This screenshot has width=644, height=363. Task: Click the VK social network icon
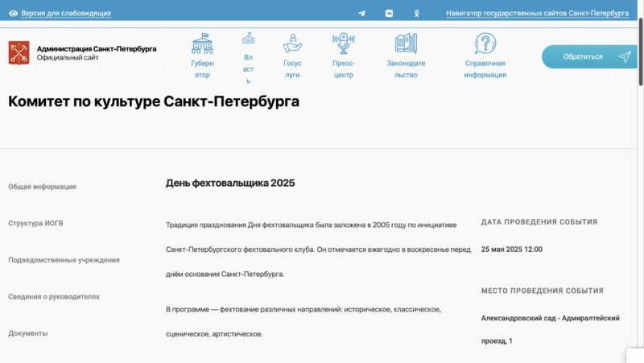(x=389, y=14)
